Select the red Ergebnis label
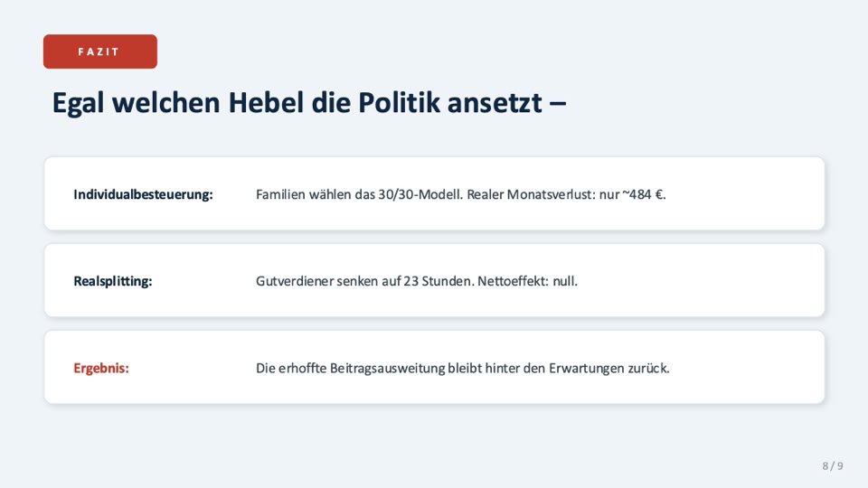868x488 pixels. tap(100, 368)
